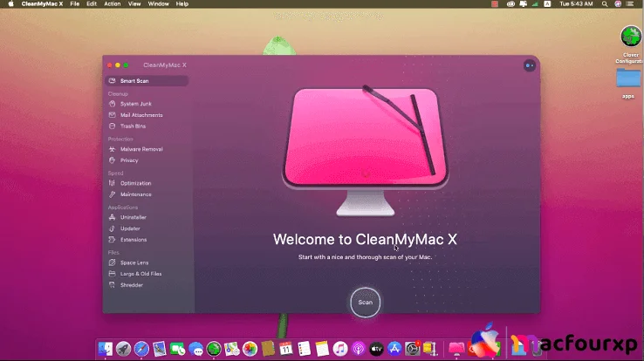Screen dimensions: 644x361
Task: Open the Apple menu
Action: tap(11, 3)
